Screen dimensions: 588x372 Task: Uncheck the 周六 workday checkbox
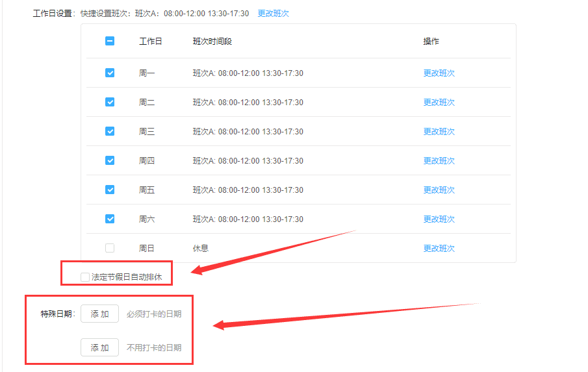pyautogui.click(x=110, y=219)
